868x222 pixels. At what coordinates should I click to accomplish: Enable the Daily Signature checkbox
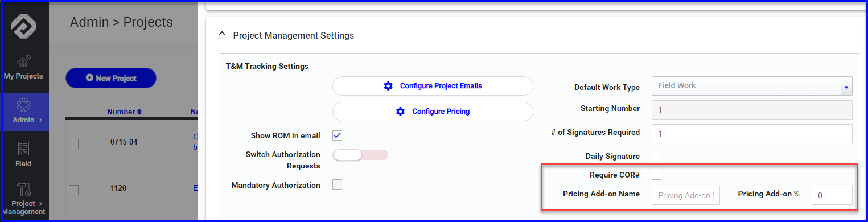(656, 156)
